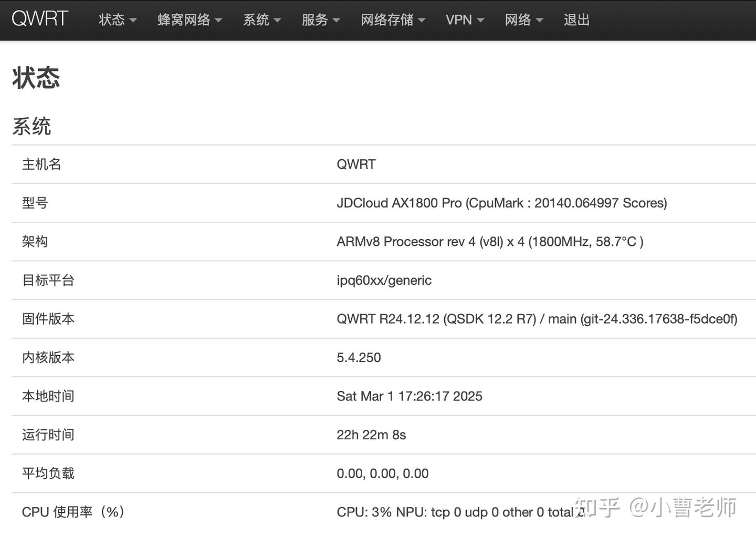Open the 状态 menu
Screen dimensions: 756x538
click(x=118, y=20)
